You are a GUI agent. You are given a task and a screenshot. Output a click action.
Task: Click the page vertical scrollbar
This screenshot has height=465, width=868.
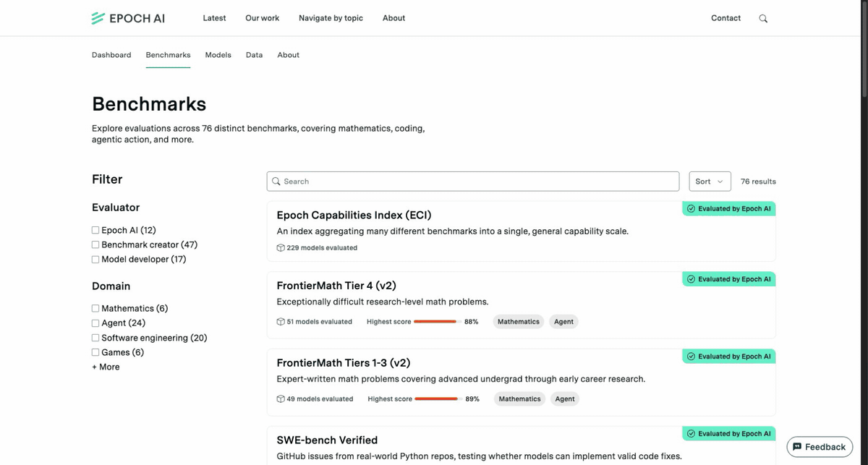click(x=864, y=51)
